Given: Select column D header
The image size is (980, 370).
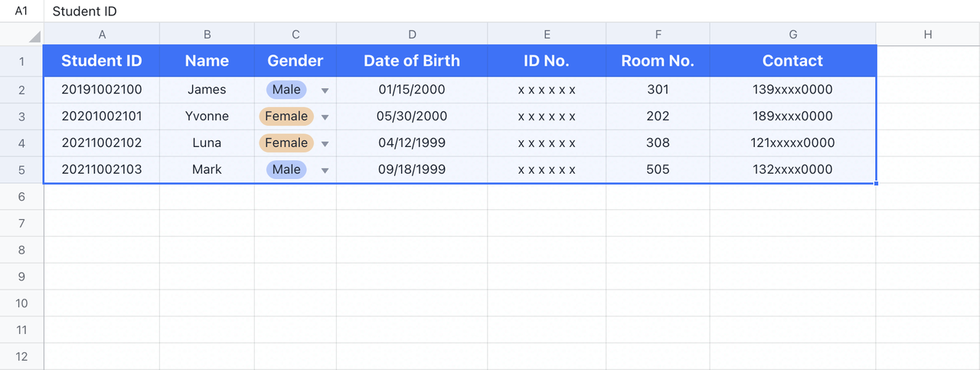Looking at the screenshot, I should [x=412, y=34].
